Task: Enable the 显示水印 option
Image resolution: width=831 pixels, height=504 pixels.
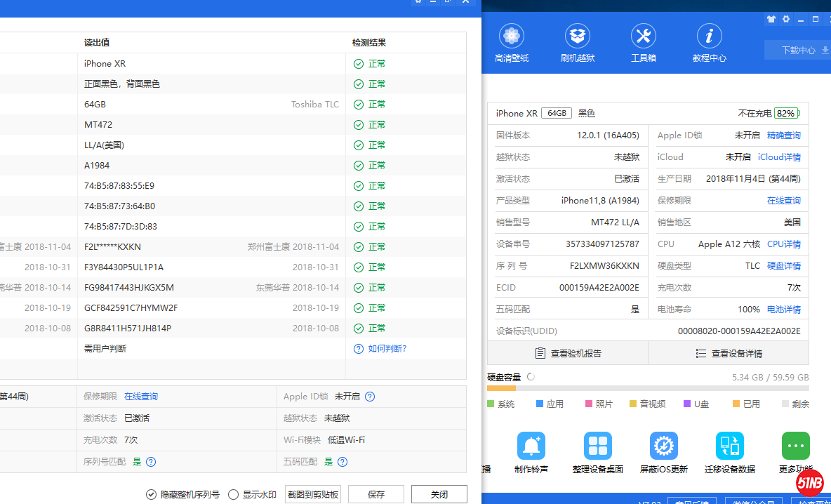Action: (x=234, y=495)
